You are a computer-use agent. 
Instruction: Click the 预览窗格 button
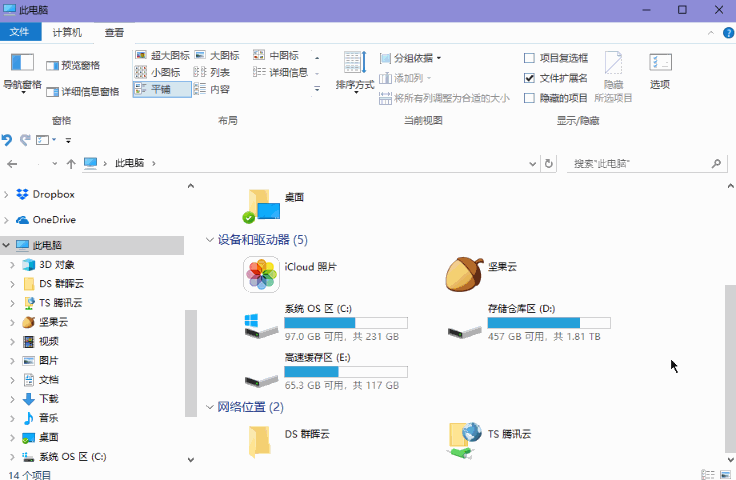(80, 65)
